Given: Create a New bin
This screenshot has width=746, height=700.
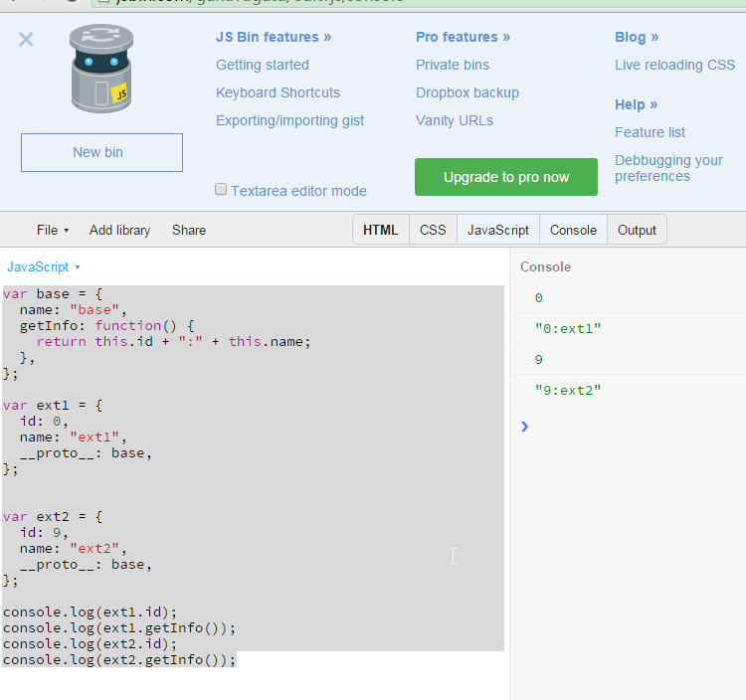Looking at the screenshot, I should tap(101, 153).
